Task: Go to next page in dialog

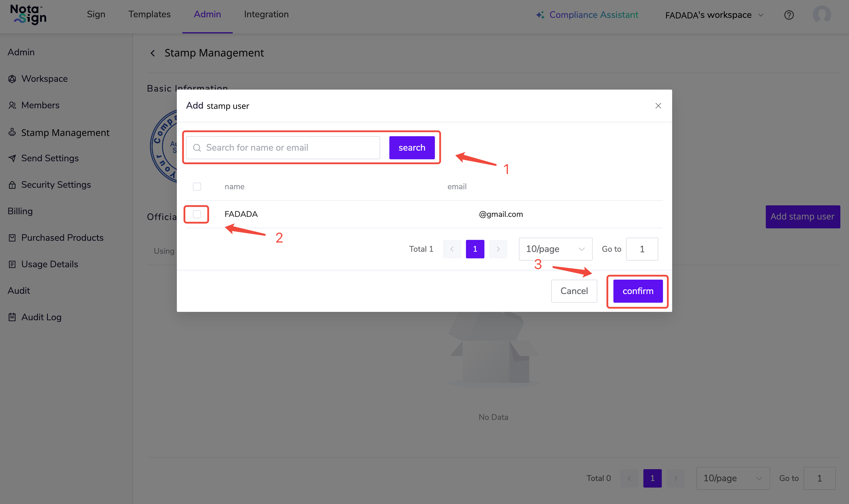Action: pos(498,249)
